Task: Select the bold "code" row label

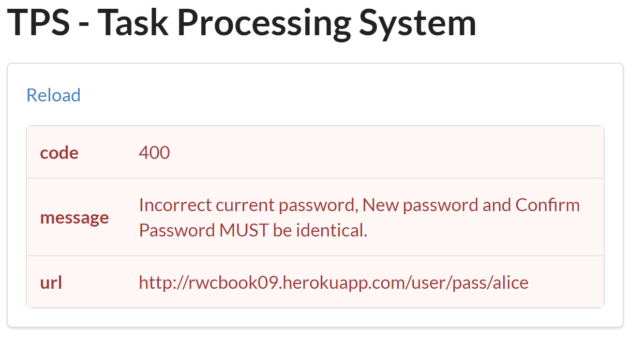Action: [x=59, y=153]
